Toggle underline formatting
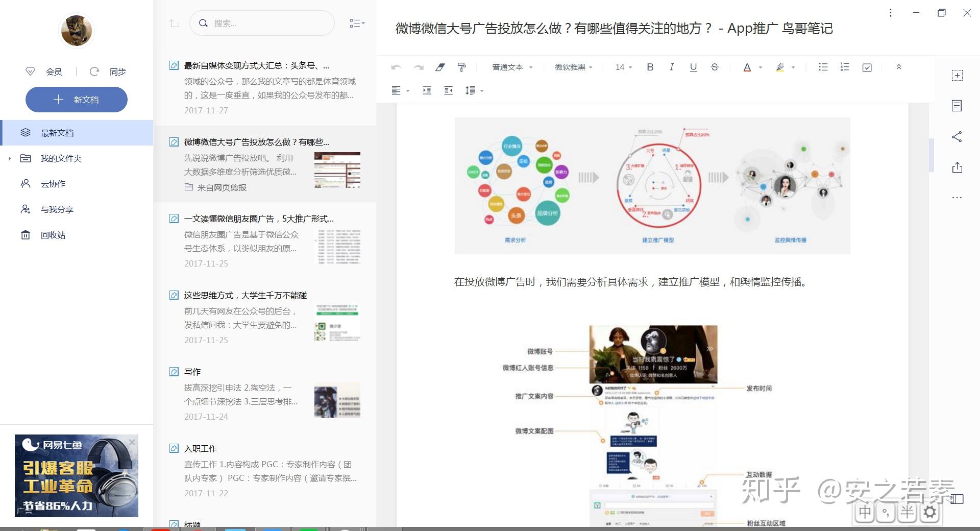This screenshot has width=980, height=531. [x=693, y=67]
